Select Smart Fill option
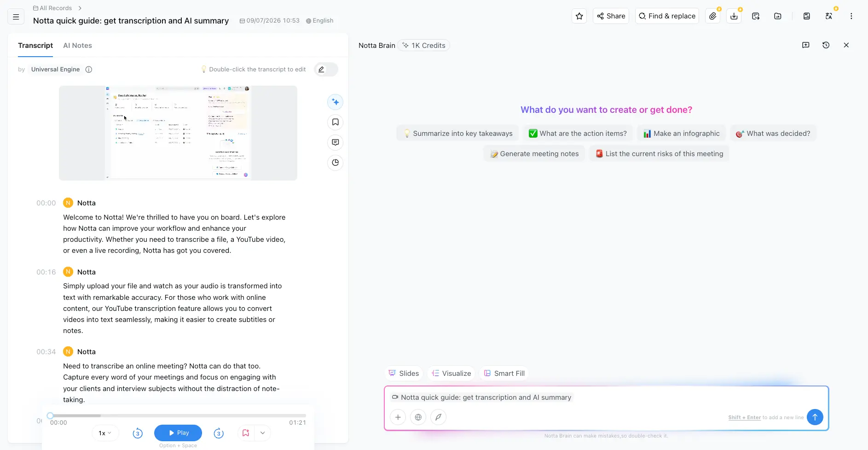The height and width of the screenshot is (450, 868). tap(504, 374)
